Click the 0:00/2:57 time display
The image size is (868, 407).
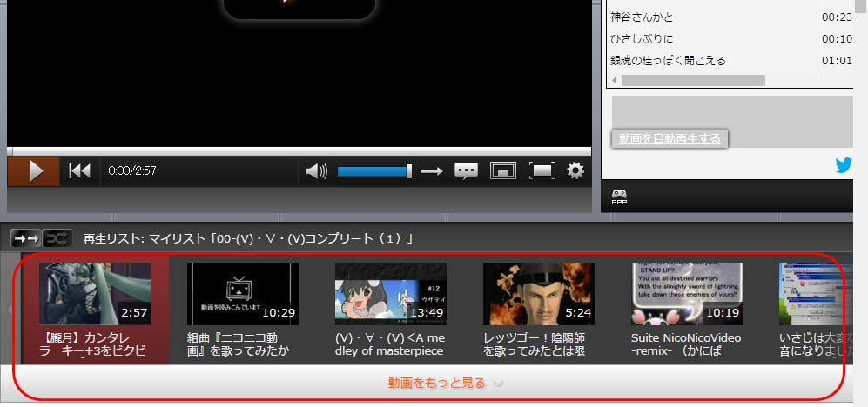(132, 170)
